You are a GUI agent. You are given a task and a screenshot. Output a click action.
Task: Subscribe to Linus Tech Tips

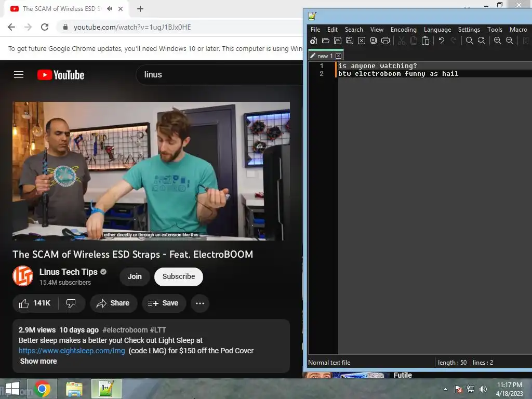point(179,276)
